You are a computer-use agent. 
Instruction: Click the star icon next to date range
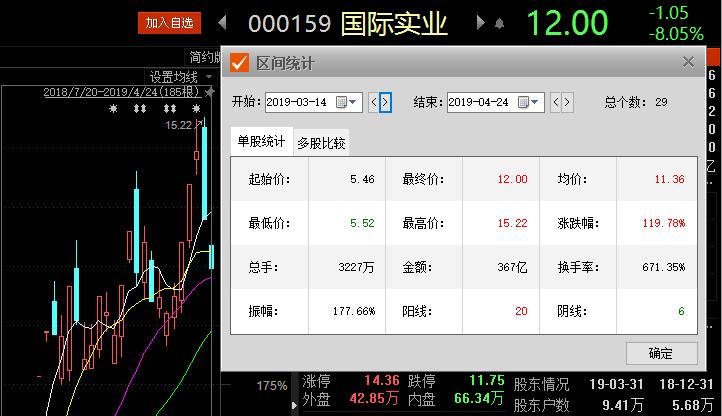tap(210, 92)
